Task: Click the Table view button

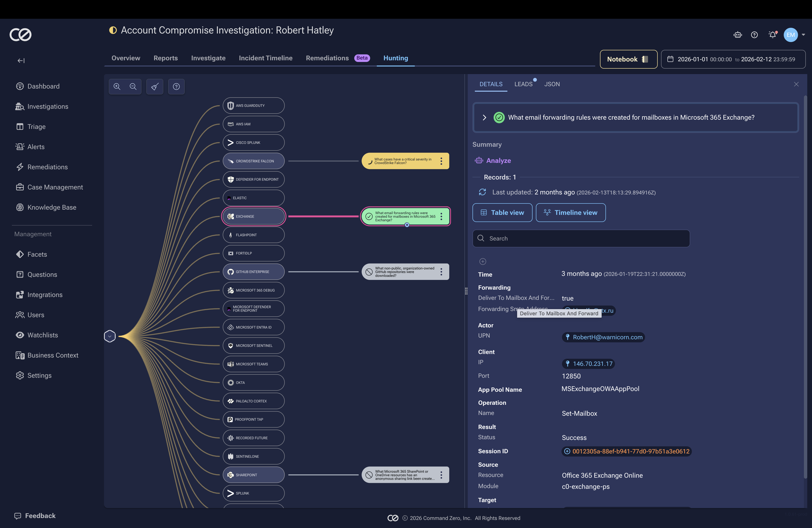Action: tap(502, 212)
